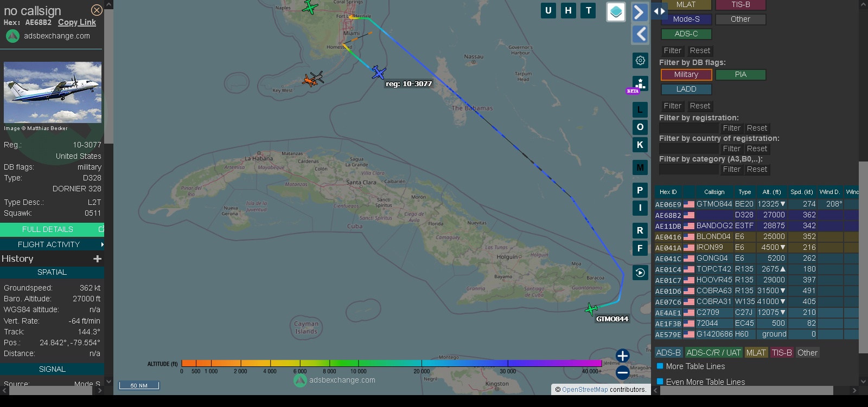Enable Even More Table Lines checkbox
The height and width of the screenshot is (407, 868).
(660, 382)
